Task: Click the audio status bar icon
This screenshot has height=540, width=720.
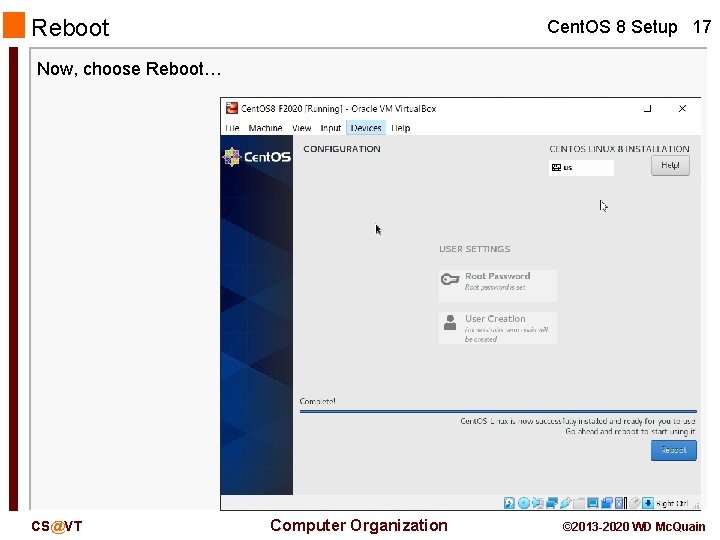Action: (x=537, y=503)
